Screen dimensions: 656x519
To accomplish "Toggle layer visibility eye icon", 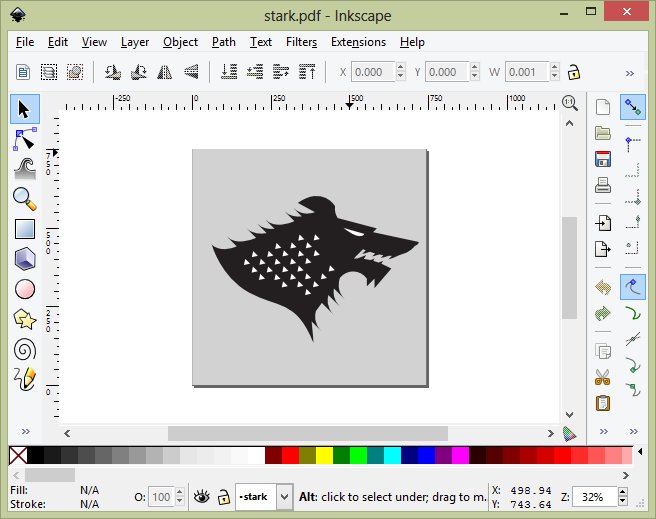I will pyautogui.click(x=202, y=497).
